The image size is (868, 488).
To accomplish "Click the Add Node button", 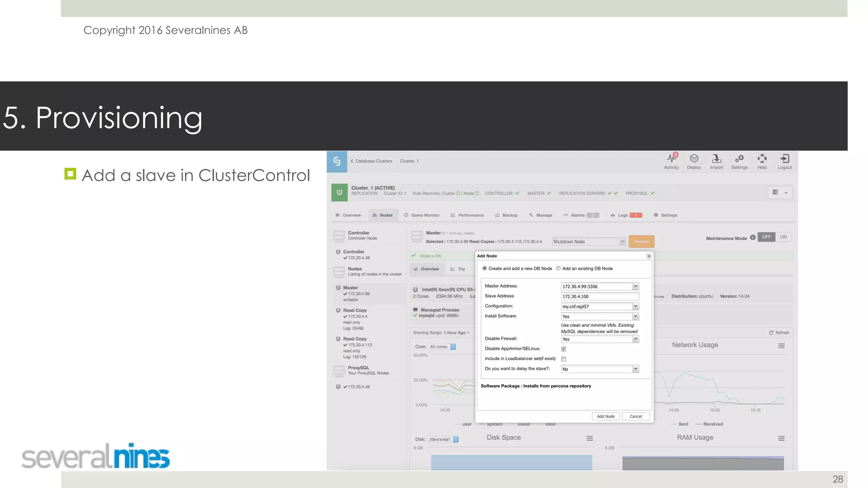I will pyautogui.click(x=606, y=416).
